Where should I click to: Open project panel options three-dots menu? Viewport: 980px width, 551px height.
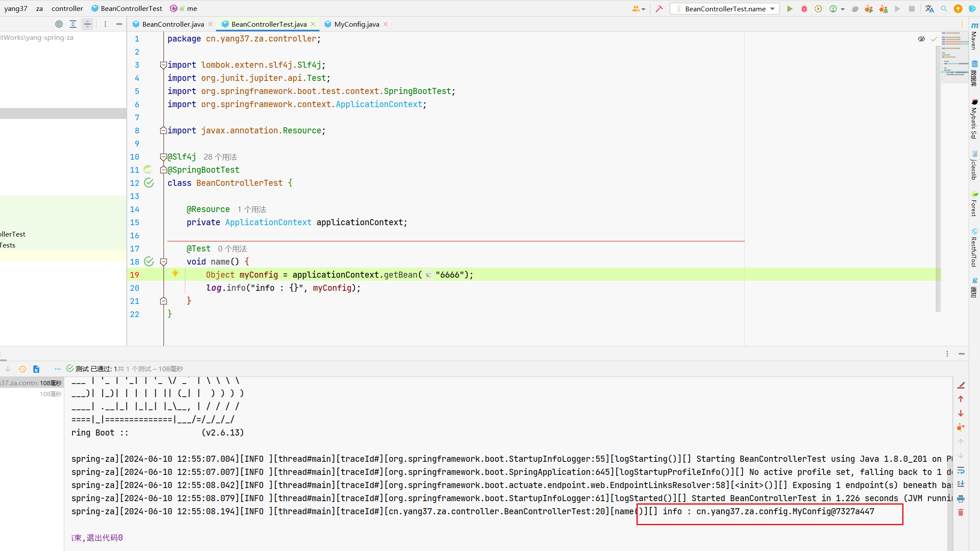(105, 24)
